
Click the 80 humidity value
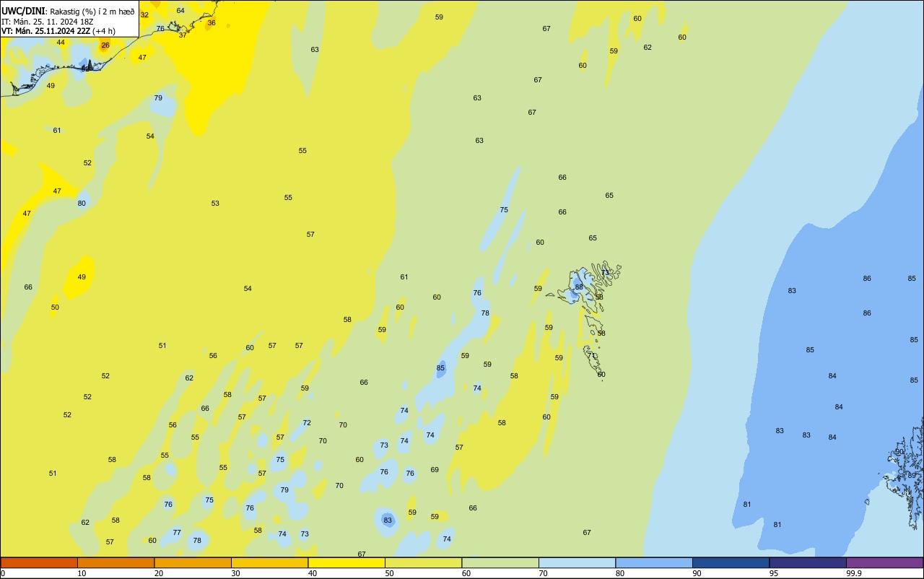tap(82, 204)
